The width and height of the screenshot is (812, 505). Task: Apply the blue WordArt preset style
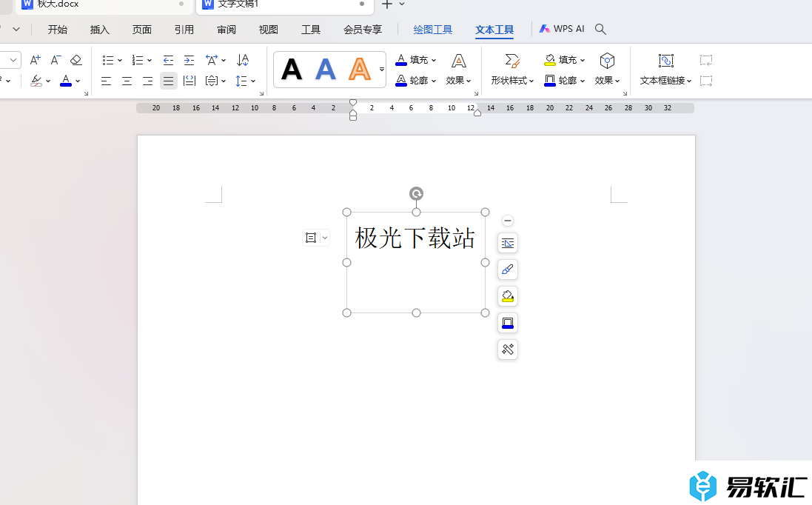coord(326,70)
